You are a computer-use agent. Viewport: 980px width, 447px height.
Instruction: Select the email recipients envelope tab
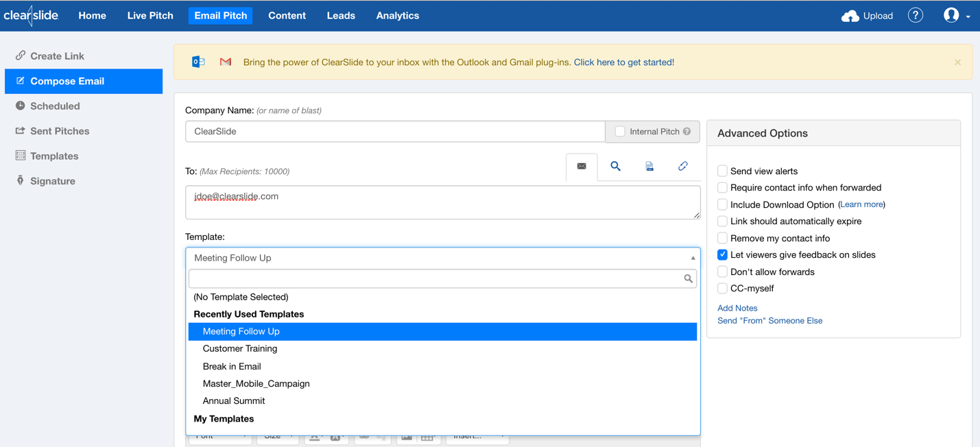pyautogui.click(x=582, y=166)
